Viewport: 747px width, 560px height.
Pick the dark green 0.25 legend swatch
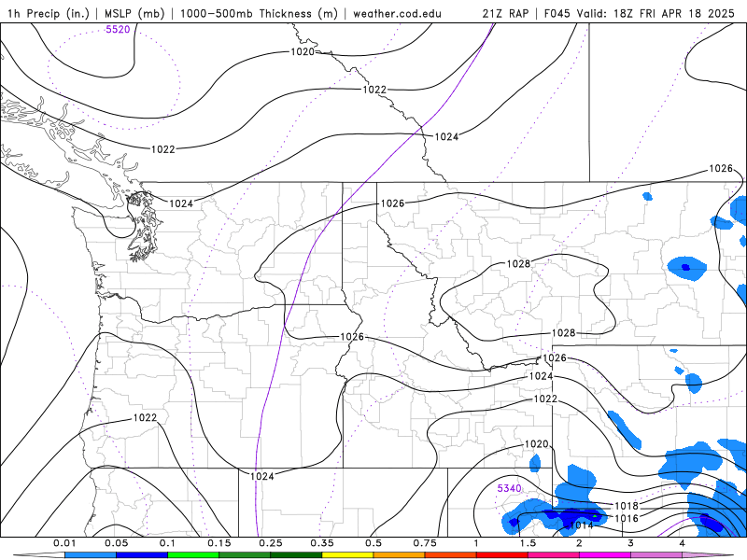coord(296,555)
